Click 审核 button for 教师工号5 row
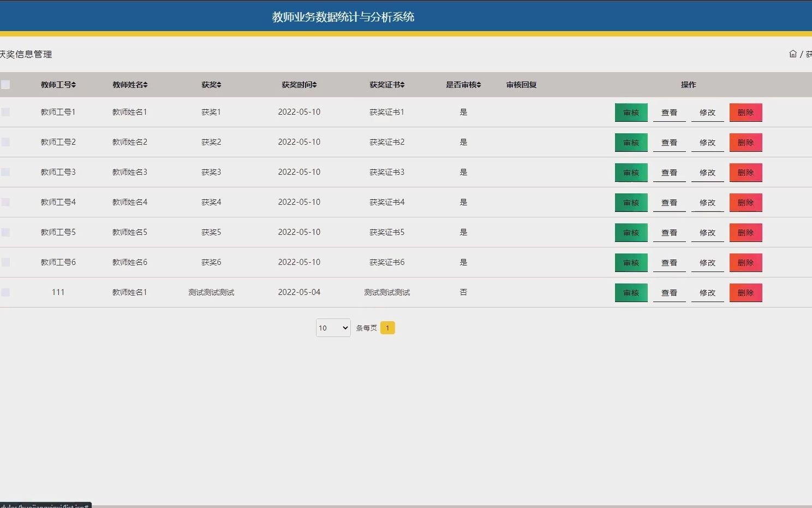The width and height of the screenshot is (812, 508). [631, 233]
